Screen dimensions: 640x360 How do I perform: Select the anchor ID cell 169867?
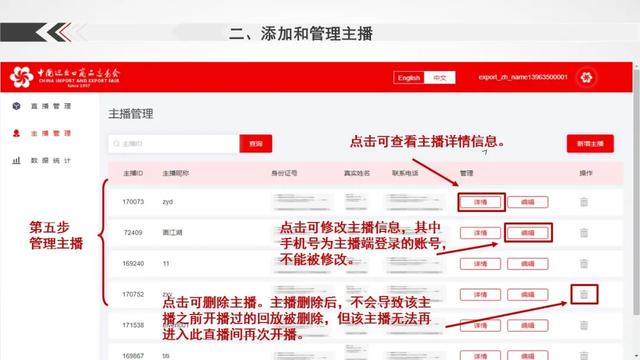(133, 356)
